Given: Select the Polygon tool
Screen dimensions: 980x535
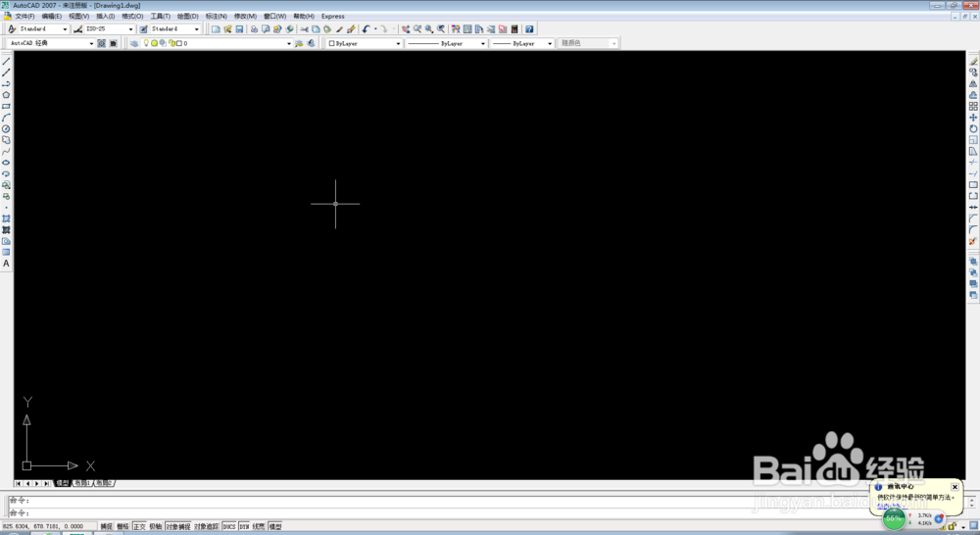Looking at the screenshot, I should 6,95.
